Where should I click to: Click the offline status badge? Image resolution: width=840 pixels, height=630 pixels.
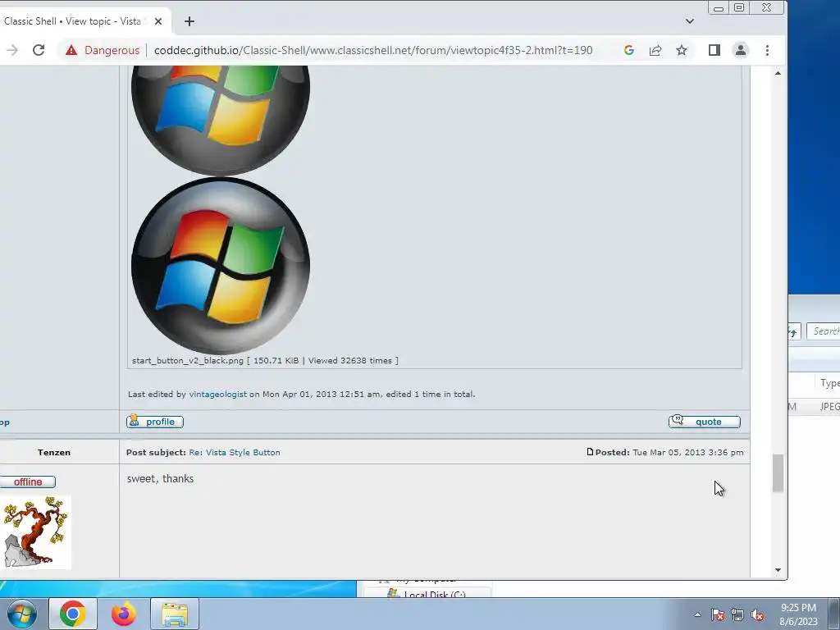click(x=28, y=482)
